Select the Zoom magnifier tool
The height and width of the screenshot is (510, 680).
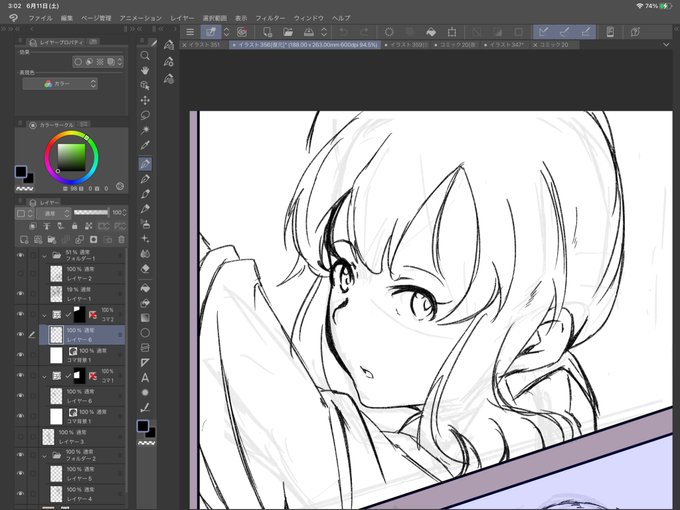pos(145,56)
